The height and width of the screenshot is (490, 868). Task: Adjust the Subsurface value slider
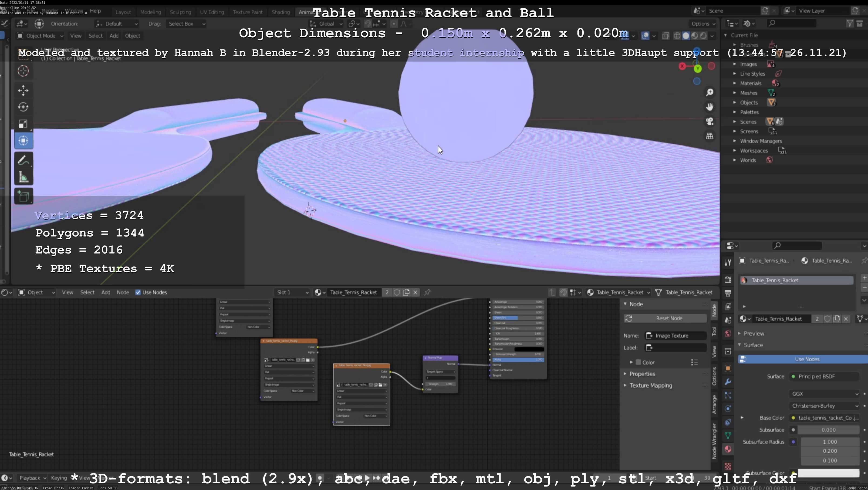coord(829,430)
